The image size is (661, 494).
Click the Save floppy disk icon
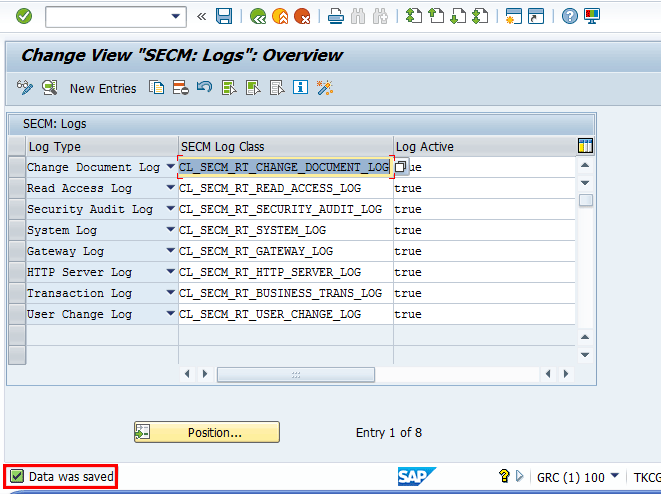click(224, 16)
